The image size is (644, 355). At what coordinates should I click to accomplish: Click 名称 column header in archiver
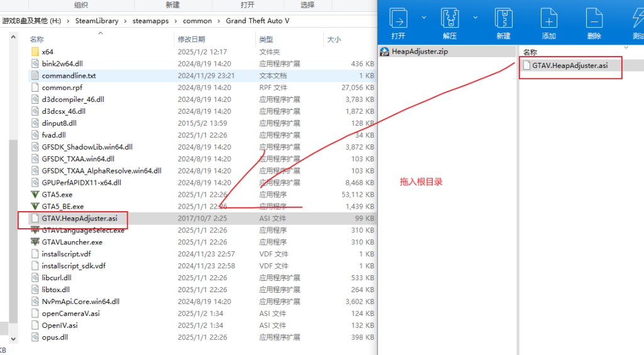[x=530, y=52]
